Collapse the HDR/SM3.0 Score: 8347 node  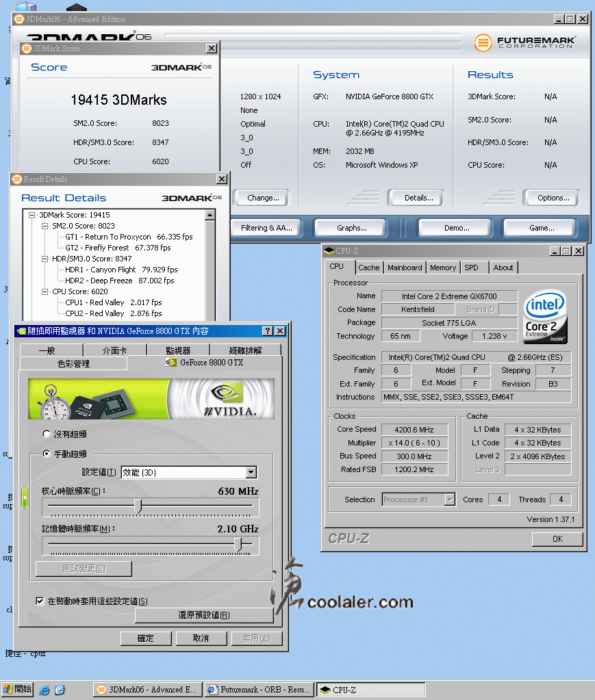coord(45,259)
